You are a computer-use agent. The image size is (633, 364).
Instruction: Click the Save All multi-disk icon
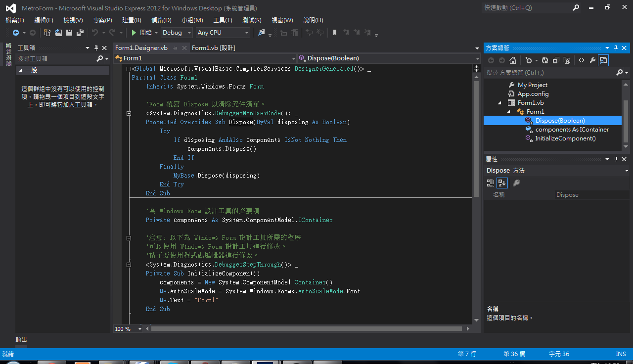tap(80, 33)
